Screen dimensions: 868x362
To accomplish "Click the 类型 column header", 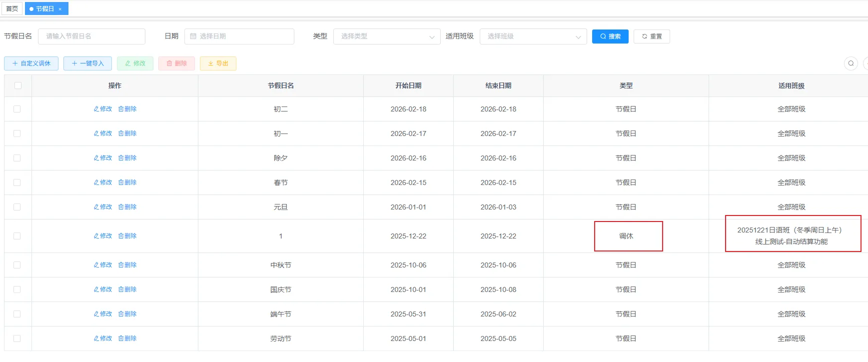I will [626, 86].
